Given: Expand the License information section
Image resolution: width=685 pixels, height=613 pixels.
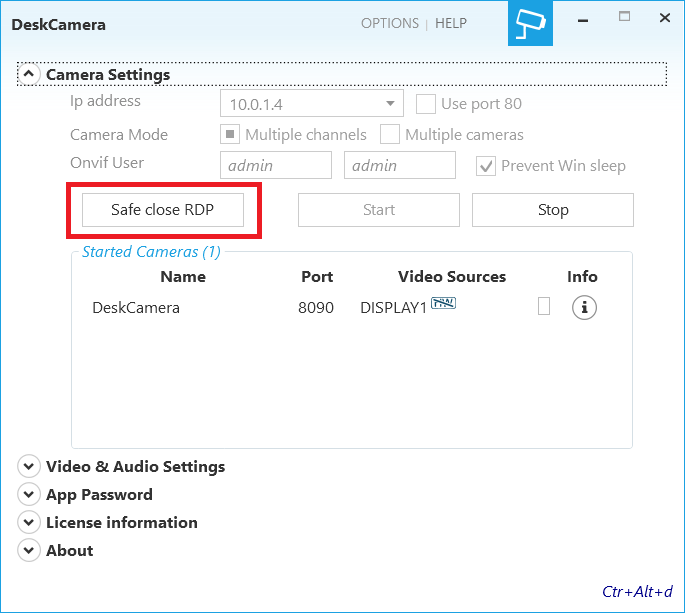Looking at the screenshot, I should tap(29, 523).
